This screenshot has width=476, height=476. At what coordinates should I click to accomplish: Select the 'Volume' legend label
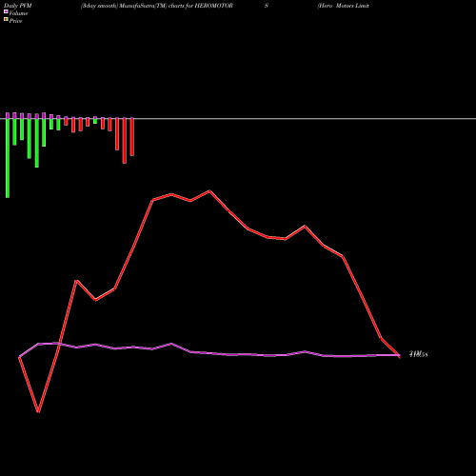[18, 13]
